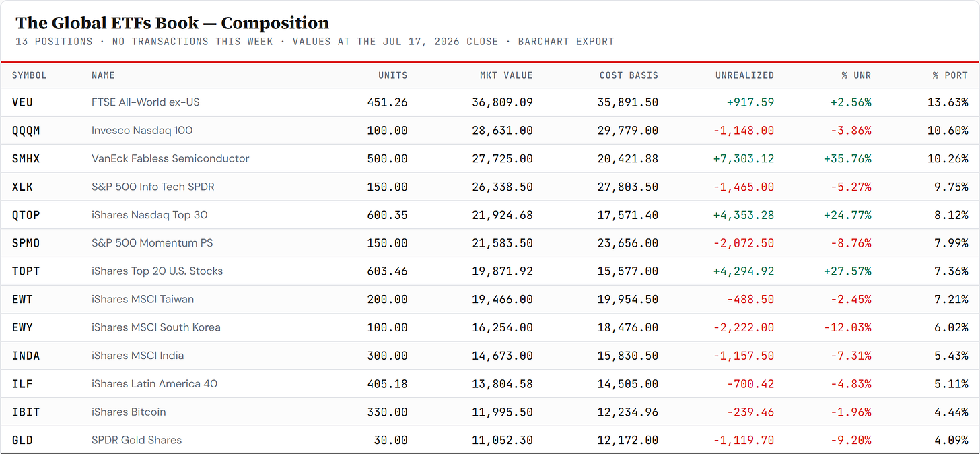Screen dimensions: 980x454
Task: Click the SYMBOL column header
Action: tap(30, 75)
